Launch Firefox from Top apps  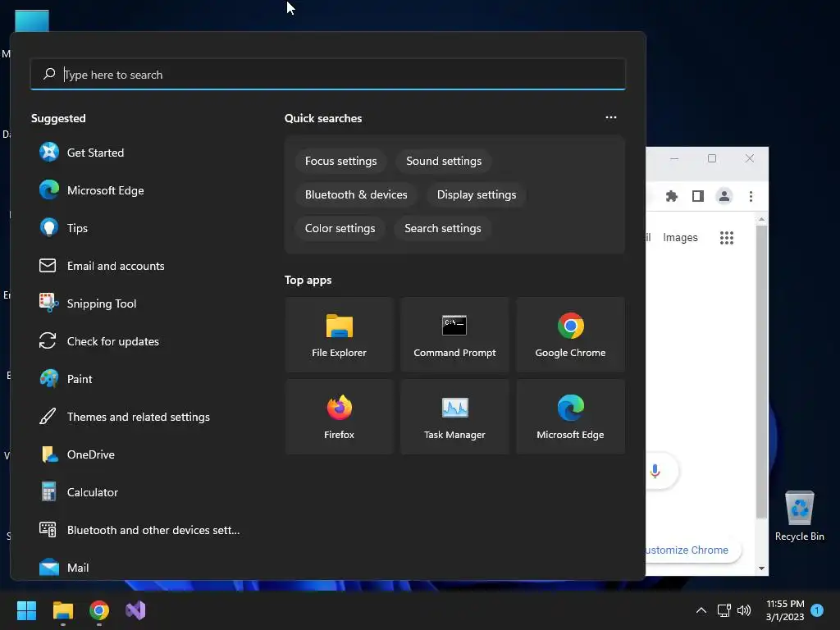(339, 417)
